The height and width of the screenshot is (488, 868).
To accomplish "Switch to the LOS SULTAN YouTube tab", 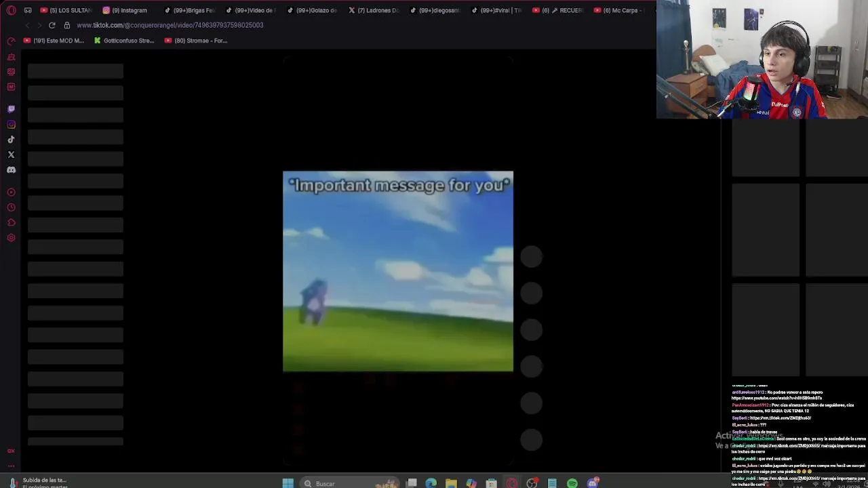I will pyautogui.click(x=66, y=10).
